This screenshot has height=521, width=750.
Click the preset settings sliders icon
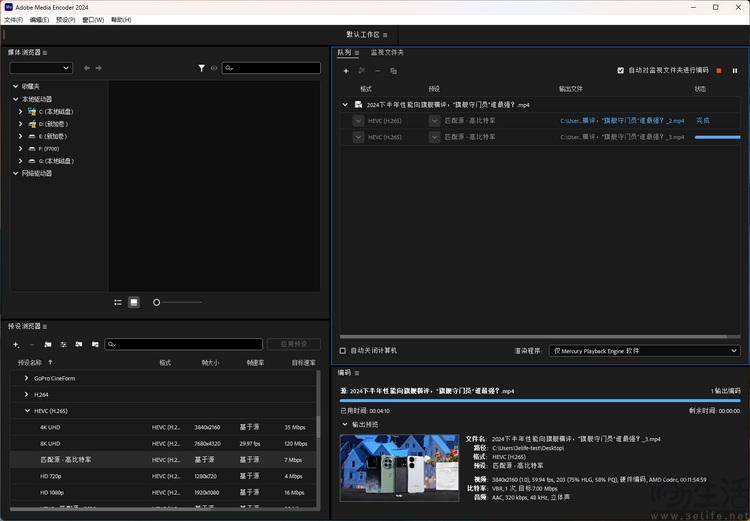[x=63, y=344]
